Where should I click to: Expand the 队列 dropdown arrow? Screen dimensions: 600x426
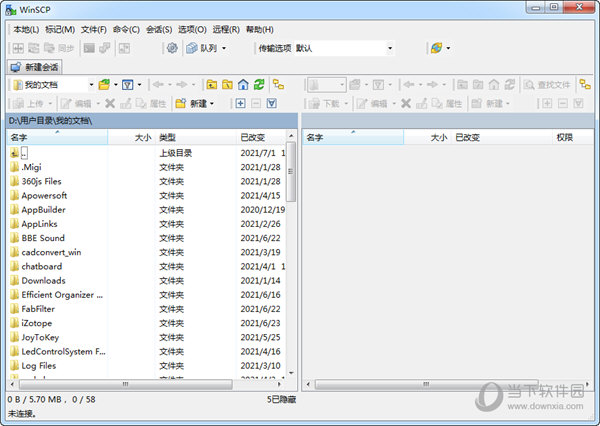(x=224, y=48)
